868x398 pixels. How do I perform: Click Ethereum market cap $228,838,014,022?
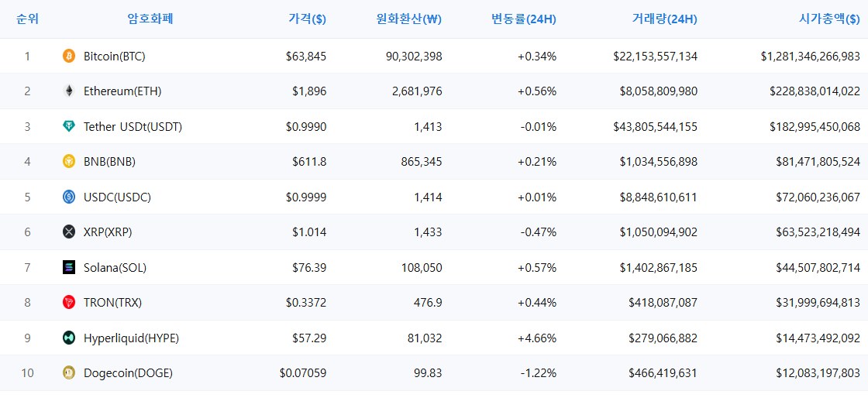pyautogui.click(x=815, y=91)
